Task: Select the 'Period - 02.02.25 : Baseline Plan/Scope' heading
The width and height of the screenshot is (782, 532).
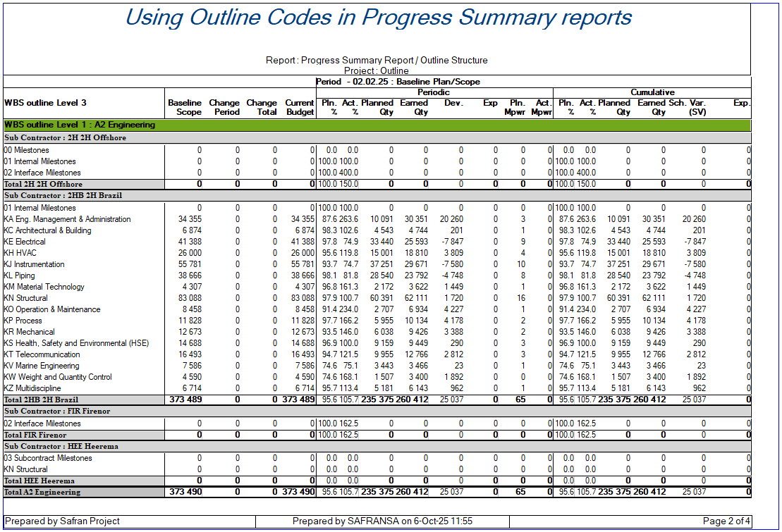Action: click(x=398, y=82)
